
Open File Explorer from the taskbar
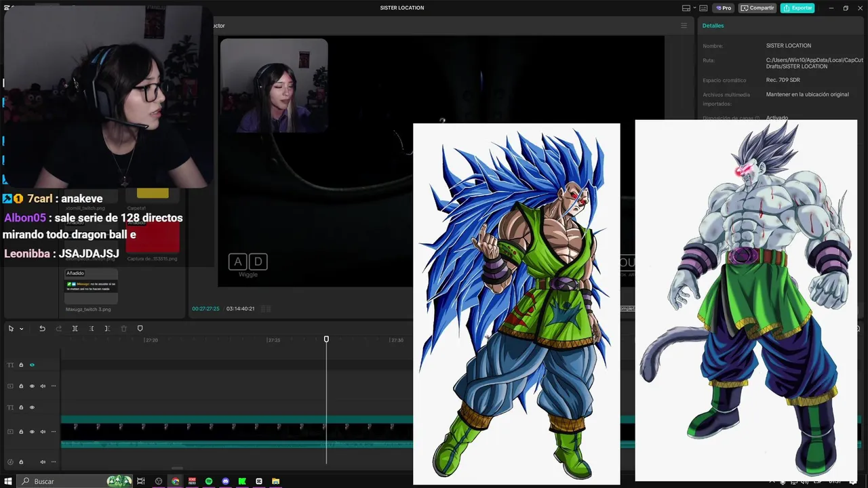click(x=275, y=481)
